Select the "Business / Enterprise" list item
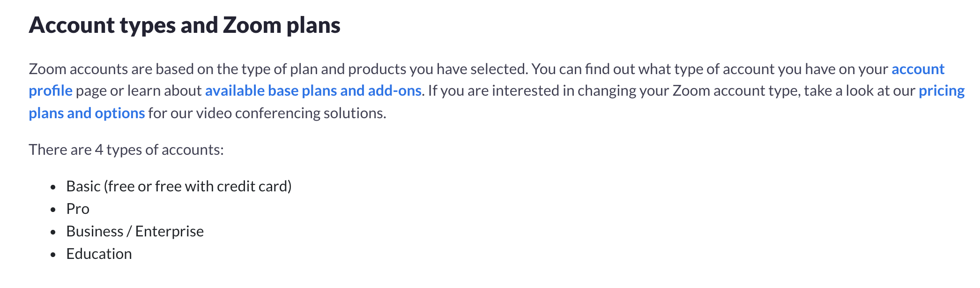The height and width of the screenshot is (288, 980). [135, 231]
